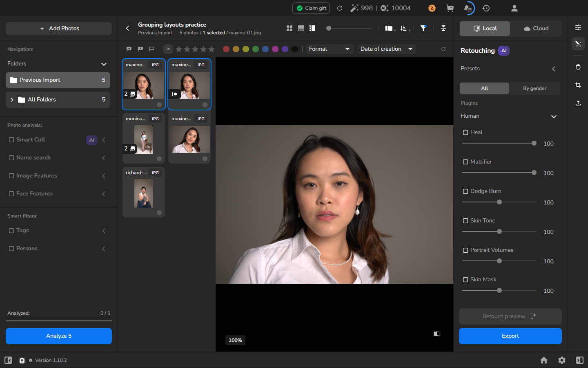
Task: Open the settings gear
Action: 562,360
